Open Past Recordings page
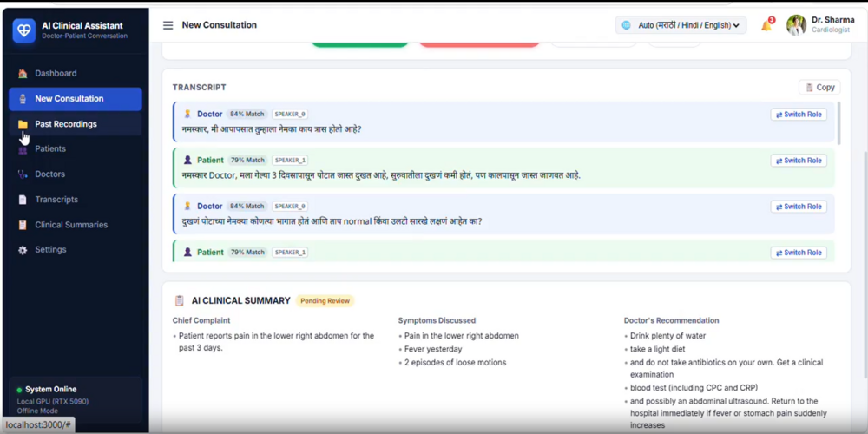This screenshot has height=434, width=868. (76, 124)
